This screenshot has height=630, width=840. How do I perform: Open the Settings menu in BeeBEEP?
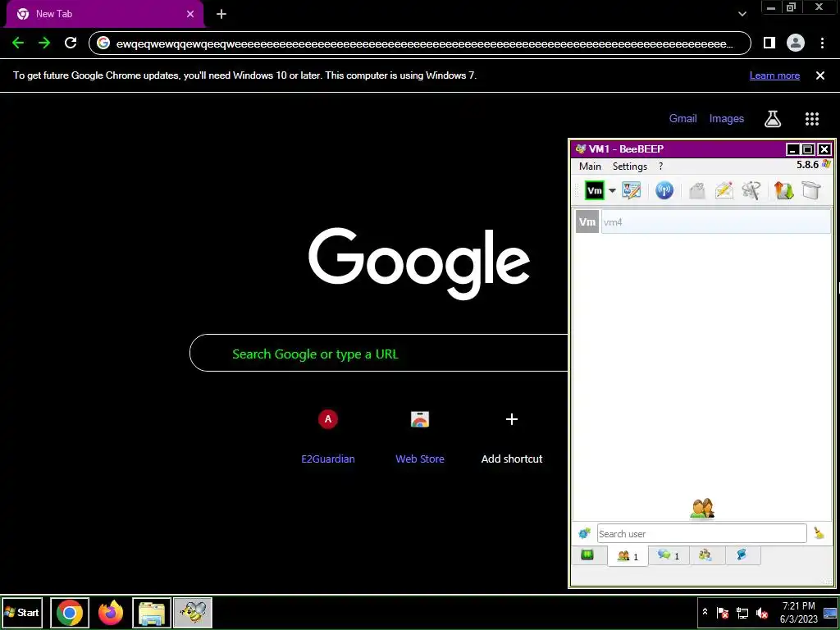pos(630,166)
